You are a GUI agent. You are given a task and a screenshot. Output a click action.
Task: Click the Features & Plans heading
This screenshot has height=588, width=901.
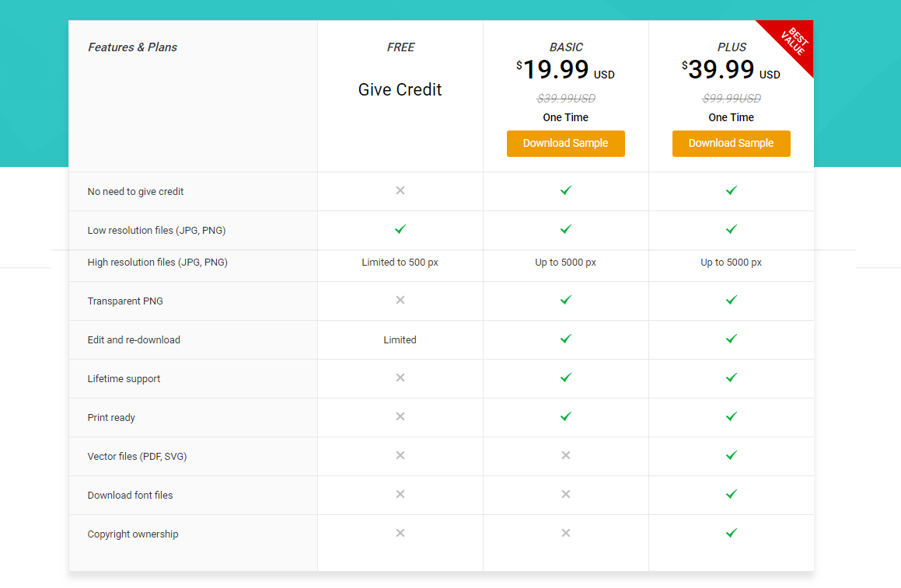[132, 47]
